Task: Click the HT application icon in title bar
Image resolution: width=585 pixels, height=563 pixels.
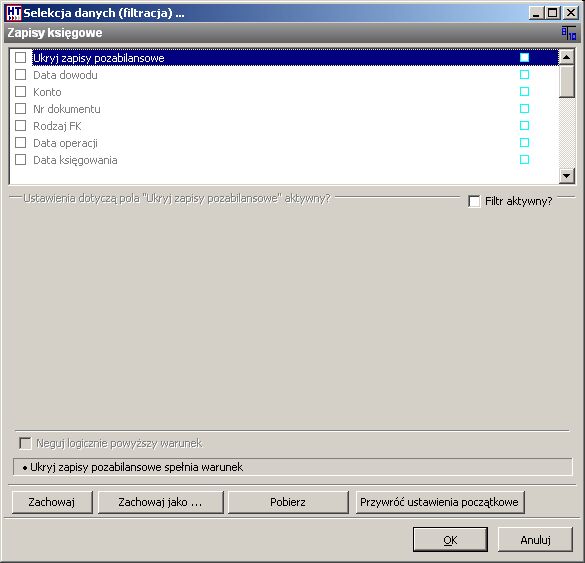Action: click(14, 13)
